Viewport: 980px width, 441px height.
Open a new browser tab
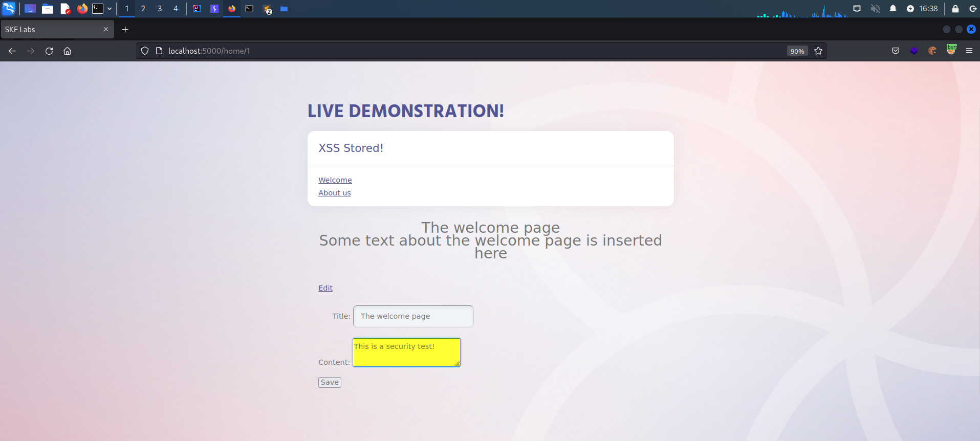point(125,30)
